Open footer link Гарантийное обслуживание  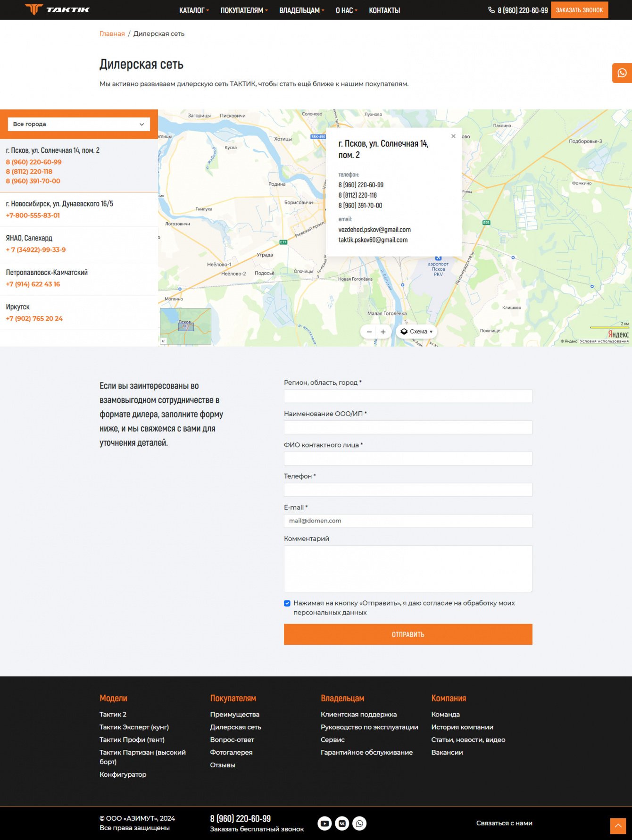click(366, 753)
